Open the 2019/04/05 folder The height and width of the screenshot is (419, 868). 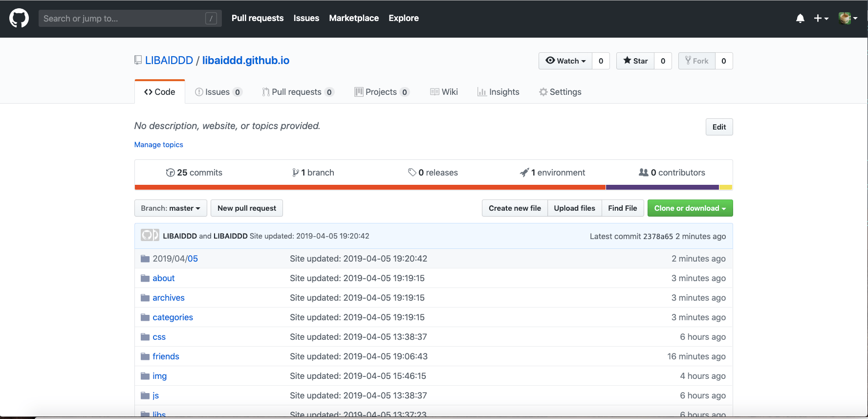pyautogui.click(x=175, y=259)
